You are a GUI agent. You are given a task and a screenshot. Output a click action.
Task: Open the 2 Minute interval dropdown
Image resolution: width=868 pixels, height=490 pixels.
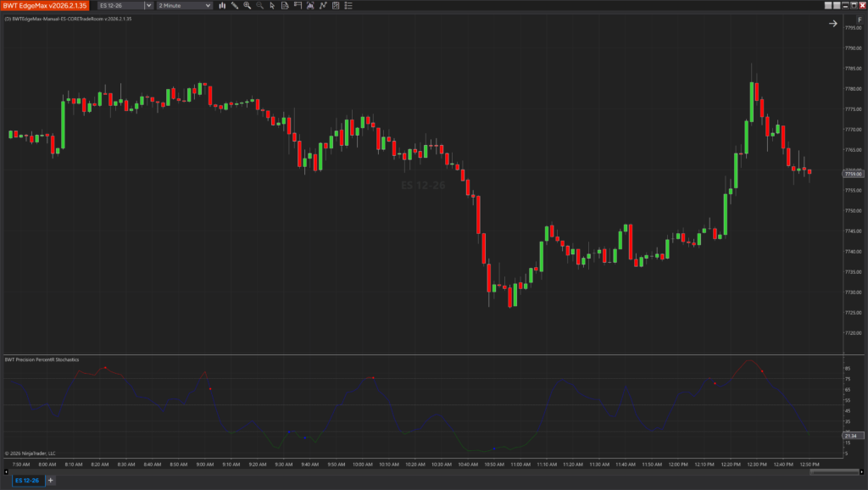[x=184, y=6]
